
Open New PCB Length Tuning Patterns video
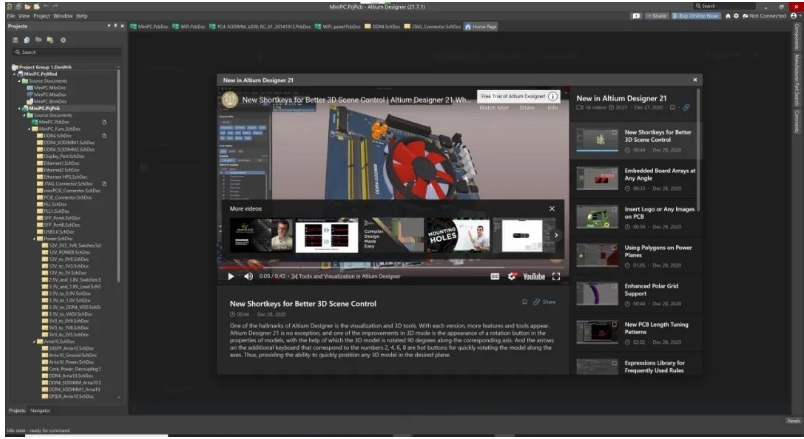(x=636, y=333)
